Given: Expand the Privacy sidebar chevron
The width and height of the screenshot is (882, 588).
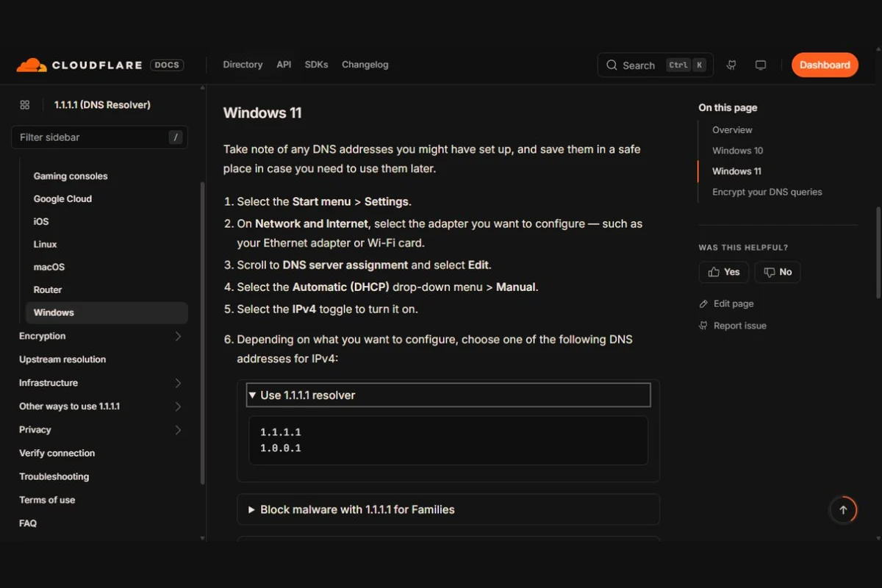Looking at the screenshot, I should click(x=178, y=430).
